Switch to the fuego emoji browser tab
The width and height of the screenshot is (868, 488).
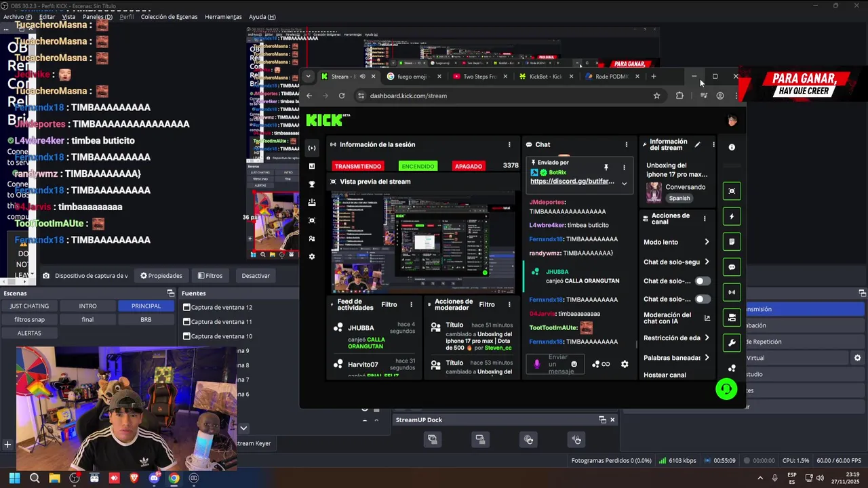(414, 77)
